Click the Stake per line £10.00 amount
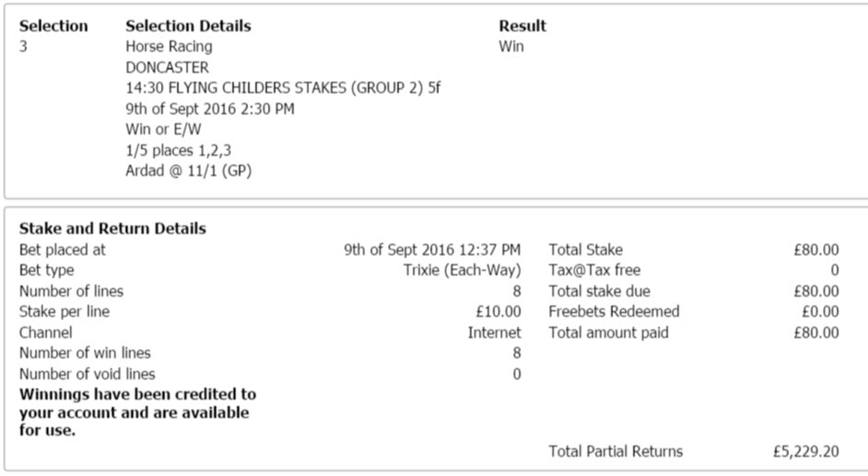 click(x=499, y=312)
